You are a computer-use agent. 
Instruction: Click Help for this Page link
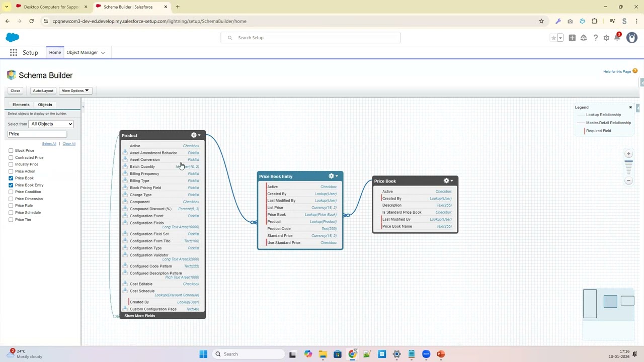[617, 71]
